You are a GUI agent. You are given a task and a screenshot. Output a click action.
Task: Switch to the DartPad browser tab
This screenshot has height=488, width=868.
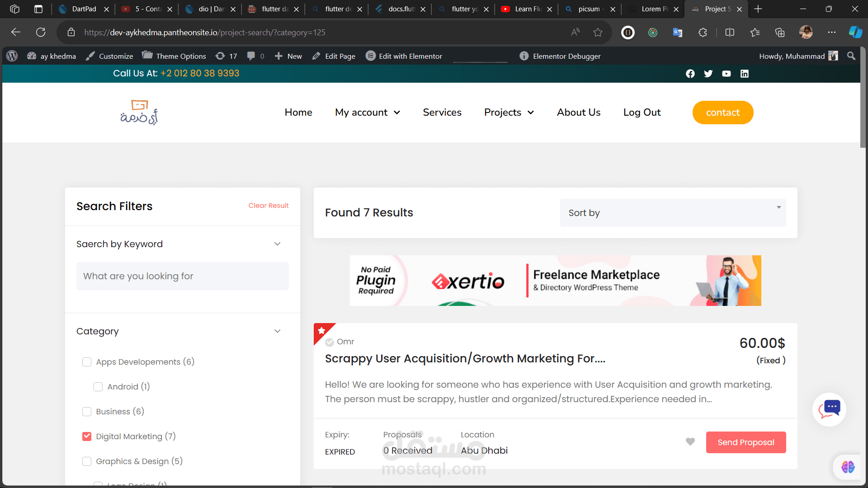pyautogui.click(x=84, y=9)
